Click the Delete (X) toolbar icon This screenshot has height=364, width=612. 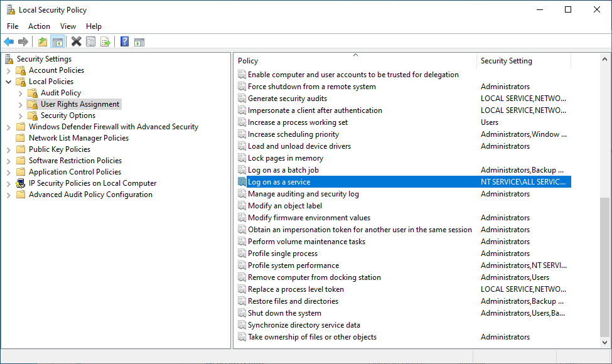pos(76,42)
